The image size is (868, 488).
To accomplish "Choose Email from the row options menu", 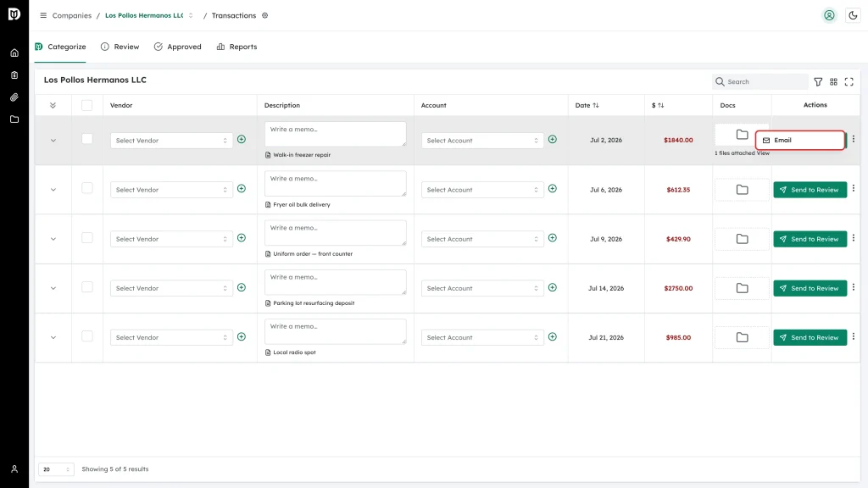I will click(800, 140).
